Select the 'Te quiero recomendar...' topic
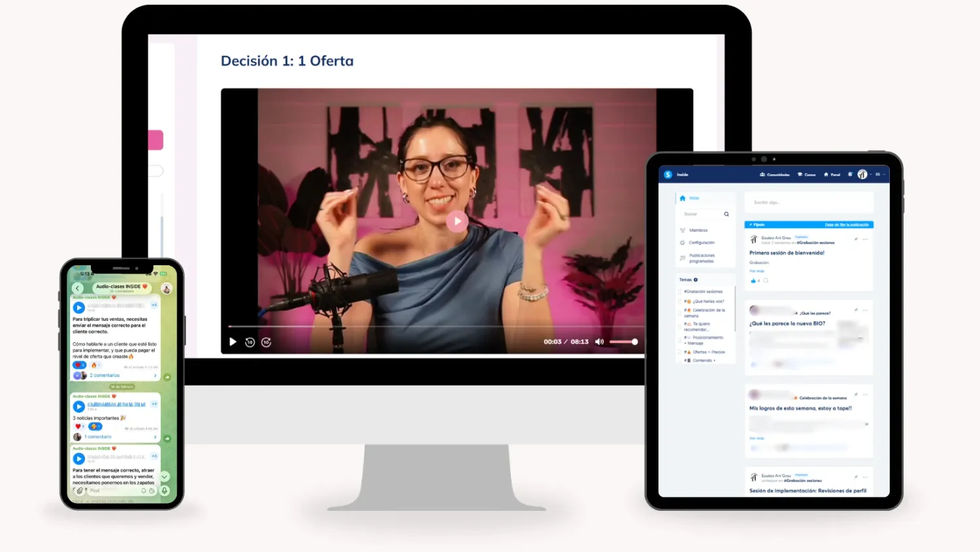Image resolution: width=980 pixels, height=552 pixels. [698, 327]
